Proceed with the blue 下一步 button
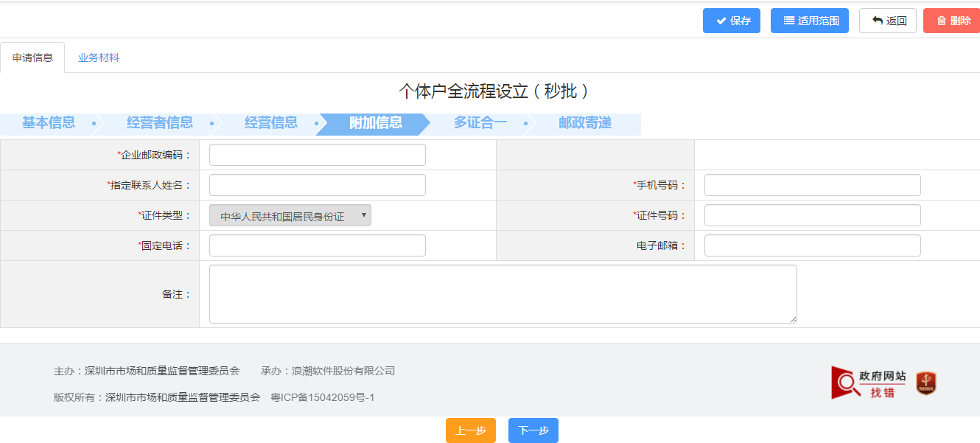Viewport: 980px width, 443px height. 533,430
